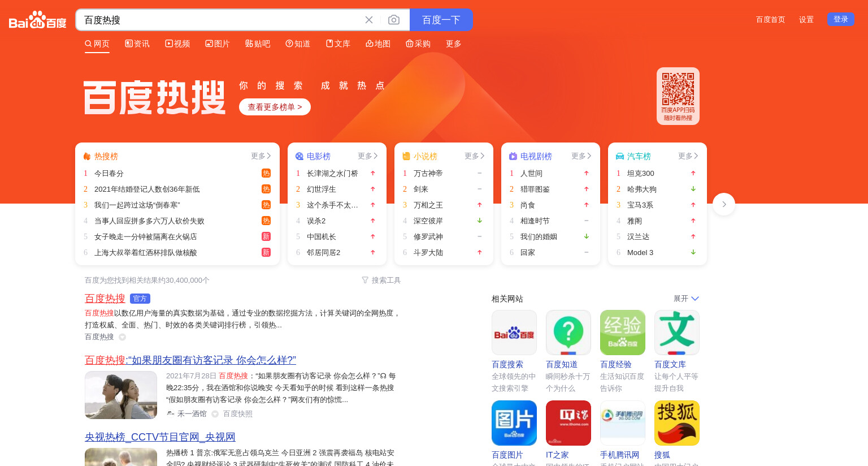Open result about 朋友圈有访客记录
Viewport: 868px width, 466px height.
pyautogui.click(x=190, y=360)
